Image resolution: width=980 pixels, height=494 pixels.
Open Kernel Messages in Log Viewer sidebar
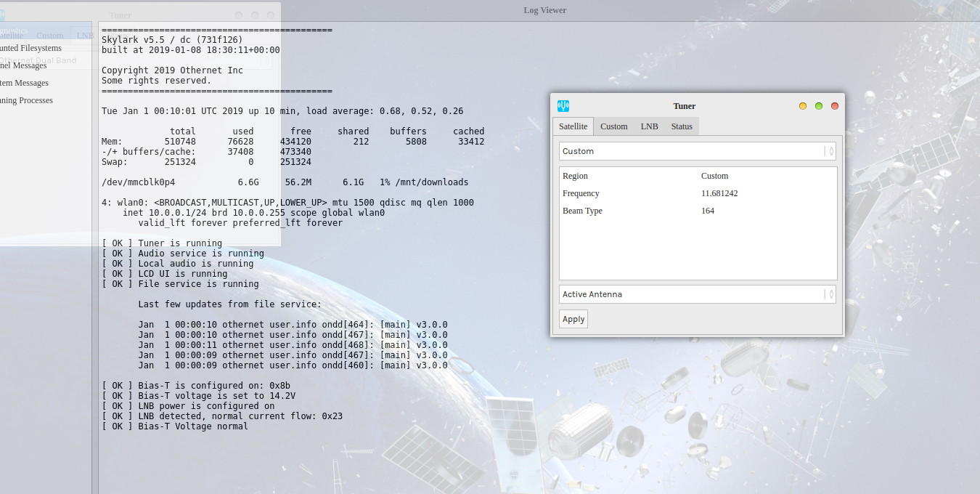(23, 65)
